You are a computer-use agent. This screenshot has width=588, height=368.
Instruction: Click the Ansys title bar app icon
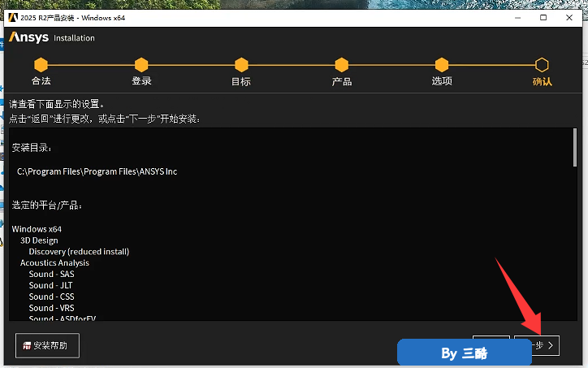tap(13, 18)
